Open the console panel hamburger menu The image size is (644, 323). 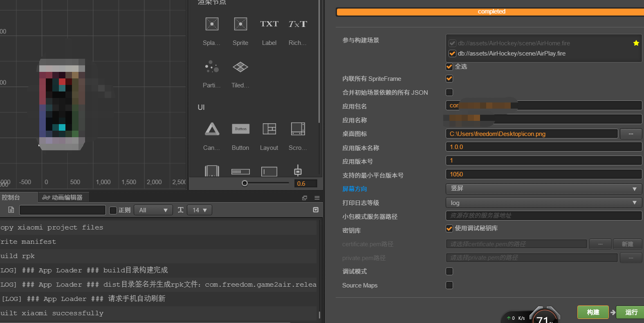(317, 198)
